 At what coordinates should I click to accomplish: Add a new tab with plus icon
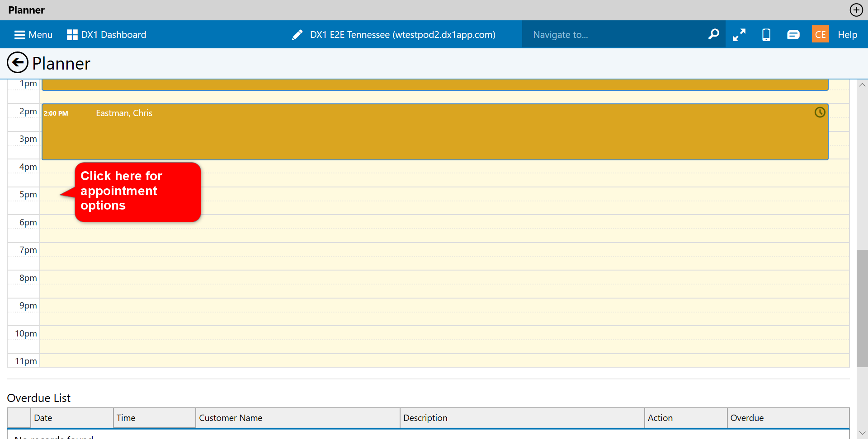point(856,10)
